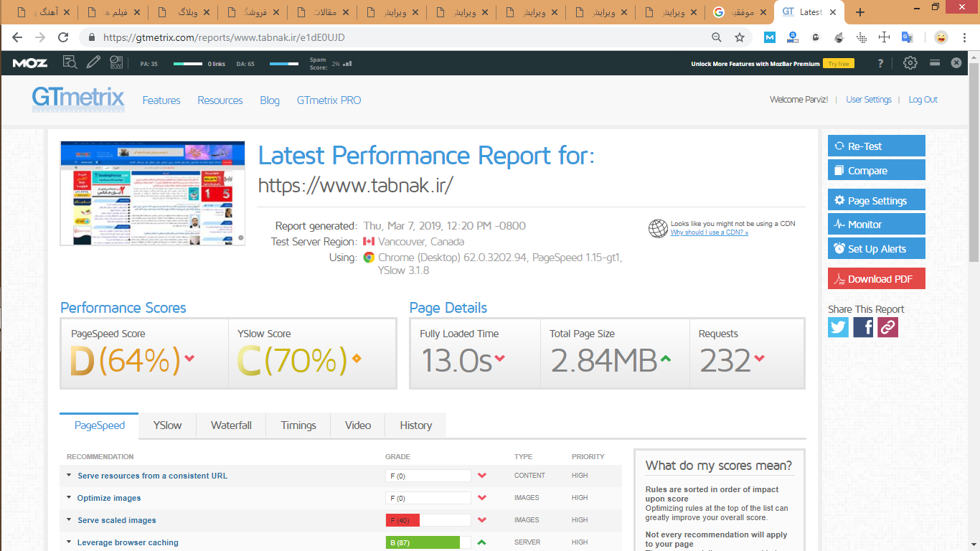Open MozBar page analysis magnifier icon
The height and width of the screenshot is (551, 980).
[70, 63]
